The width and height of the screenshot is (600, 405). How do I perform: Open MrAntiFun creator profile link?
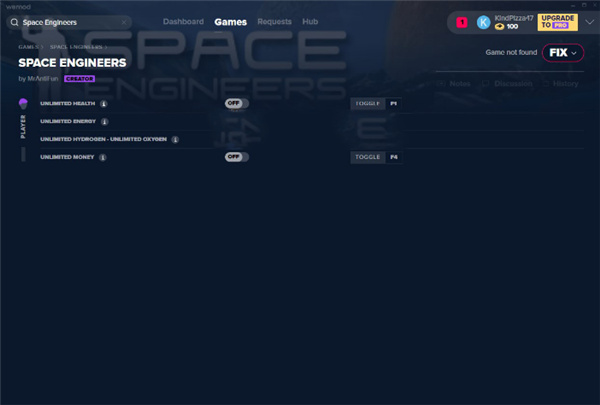tap(42, 78)
